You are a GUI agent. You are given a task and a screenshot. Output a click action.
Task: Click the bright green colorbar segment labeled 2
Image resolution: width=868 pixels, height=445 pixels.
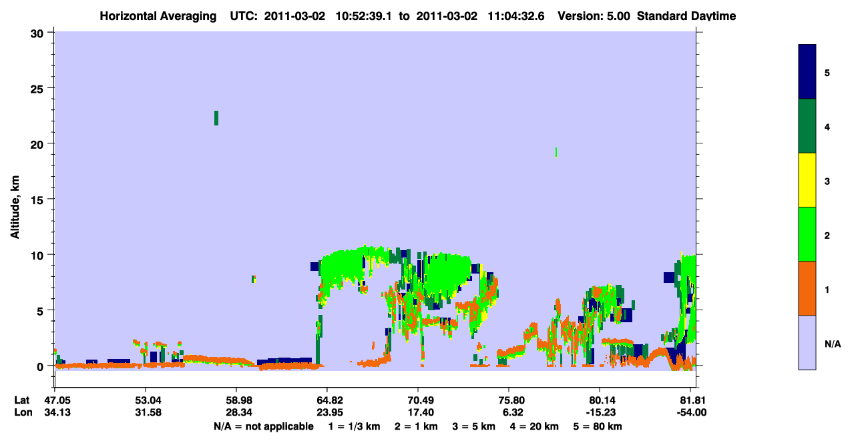click(807, 234)
